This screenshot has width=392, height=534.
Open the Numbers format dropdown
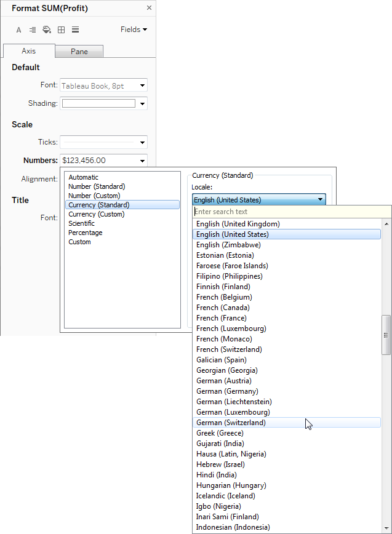(143, 161)
